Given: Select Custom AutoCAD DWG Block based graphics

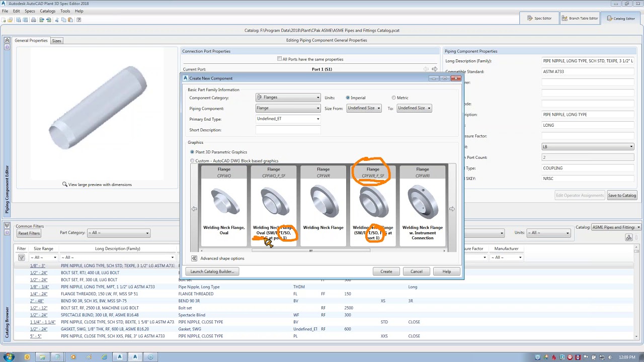Looking at the screenshot, I should point(192,161).
